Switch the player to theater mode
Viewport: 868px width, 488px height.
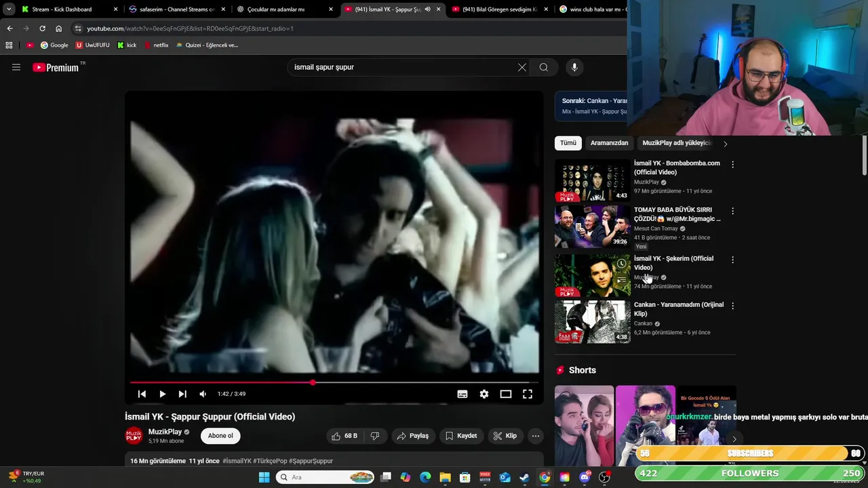coord(506,394)
